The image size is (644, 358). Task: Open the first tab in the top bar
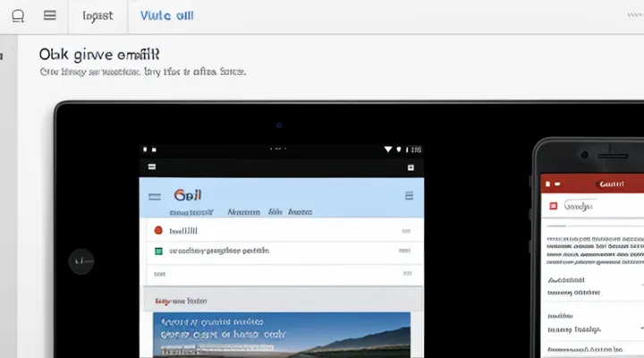pos(97,16)
